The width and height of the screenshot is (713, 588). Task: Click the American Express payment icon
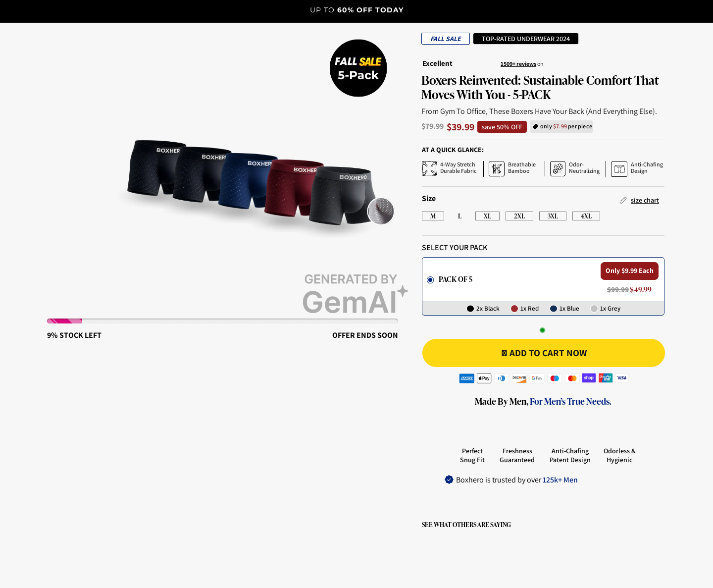(467, 378)
